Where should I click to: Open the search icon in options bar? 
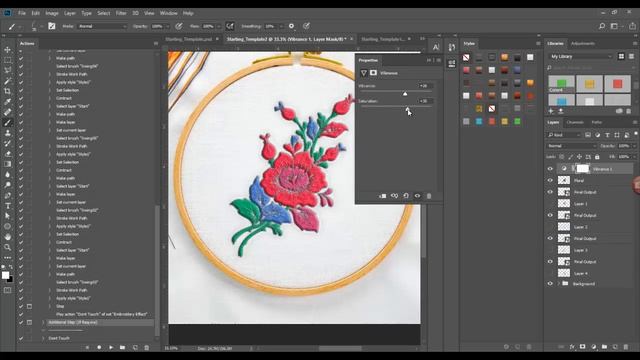(x=602, y=26)
